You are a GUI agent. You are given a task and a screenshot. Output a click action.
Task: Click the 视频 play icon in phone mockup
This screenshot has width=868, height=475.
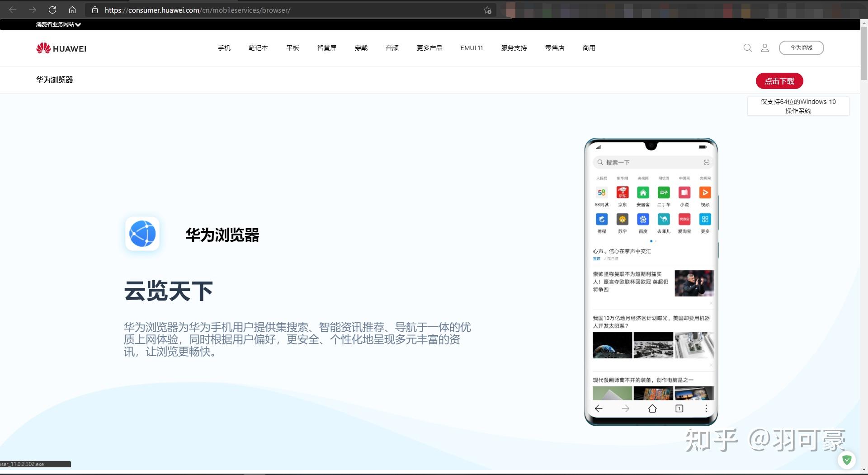(705, 193)
